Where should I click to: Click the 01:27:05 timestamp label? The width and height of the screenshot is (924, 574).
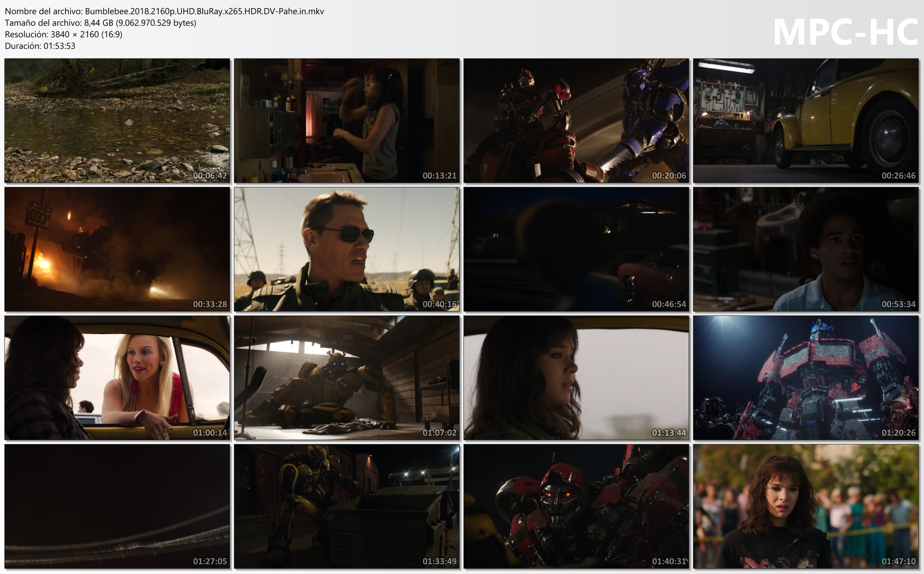[210, 561]
